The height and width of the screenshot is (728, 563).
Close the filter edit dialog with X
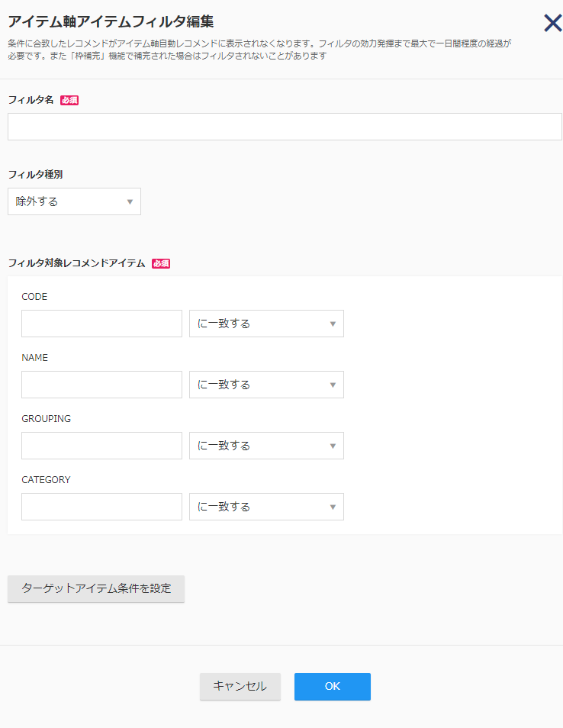click(x=552, y=23)
